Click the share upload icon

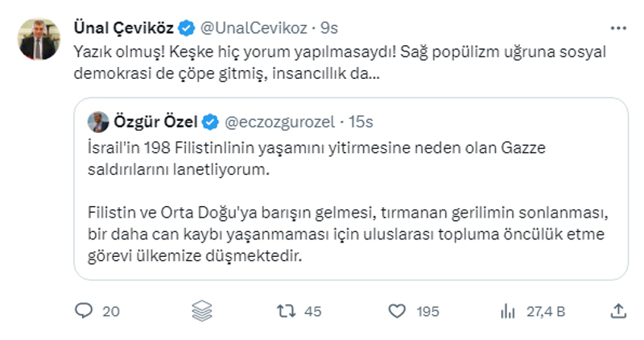618,311
